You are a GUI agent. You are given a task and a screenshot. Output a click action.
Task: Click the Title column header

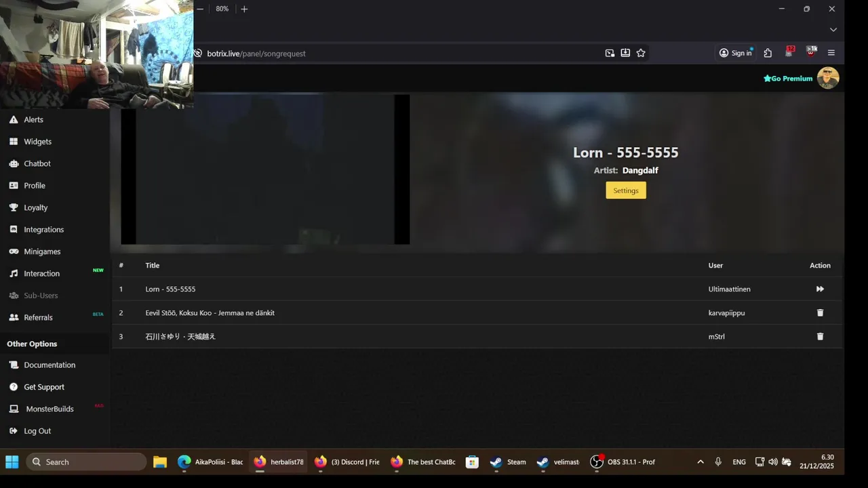[x=152, y=266]
